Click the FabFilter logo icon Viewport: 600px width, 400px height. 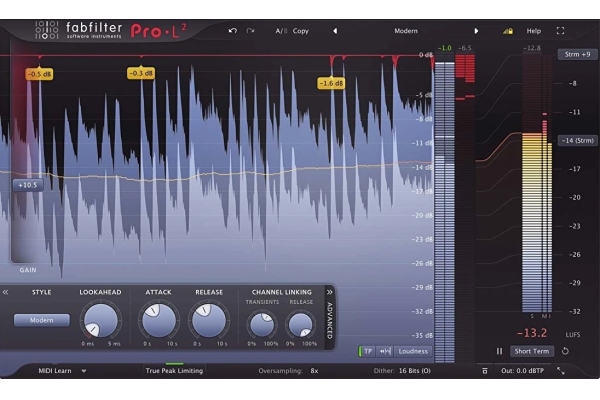coord(47,30)
